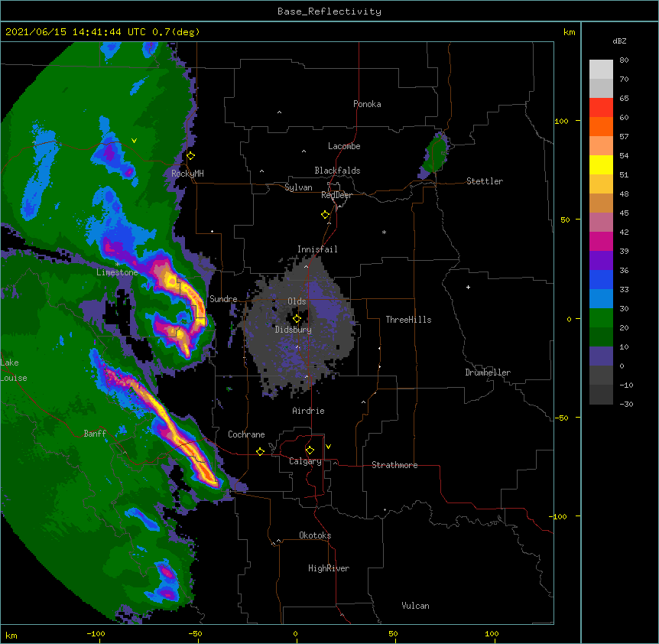Viewport: 659px width, 644px height.
Task: Click the Innisfail city label
Action: tap(317, 249)
